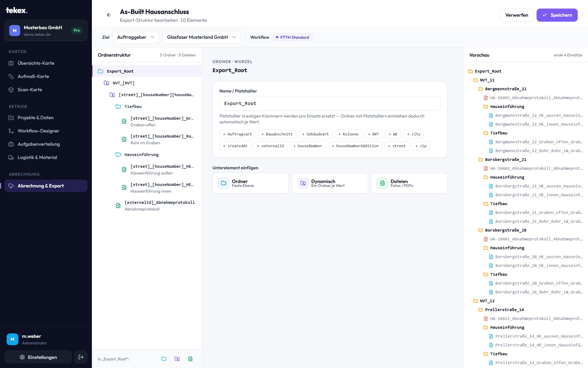Add plain folder via bottom bar icon
This screenshot has width=588, height=368.
tap(164, 359)
